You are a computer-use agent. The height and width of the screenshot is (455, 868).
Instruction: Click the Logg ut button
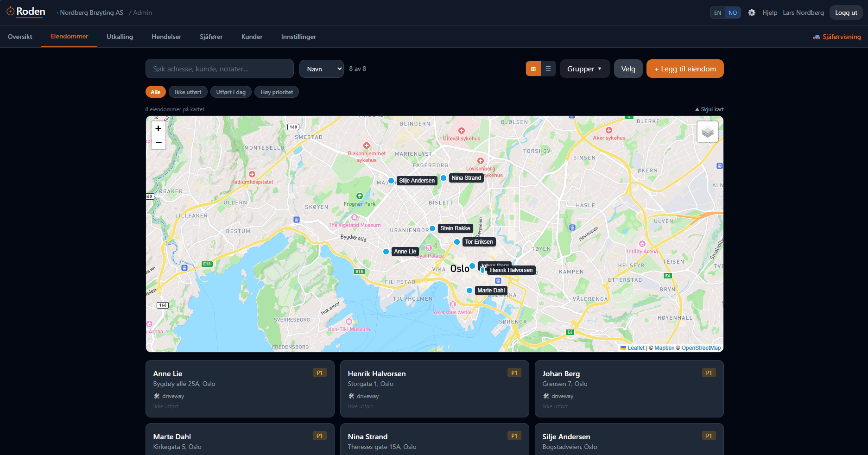coord(846,13)
